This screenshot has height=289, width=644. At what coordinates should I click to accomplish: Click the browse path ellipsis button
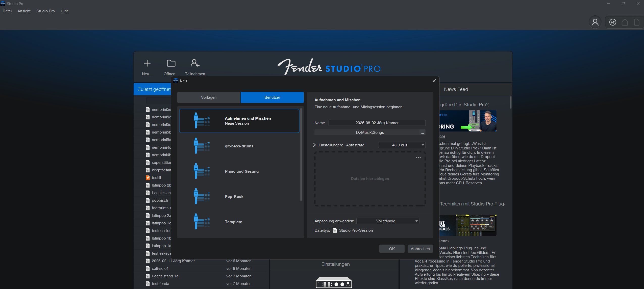pyautogui.click(x=422, y=133)
